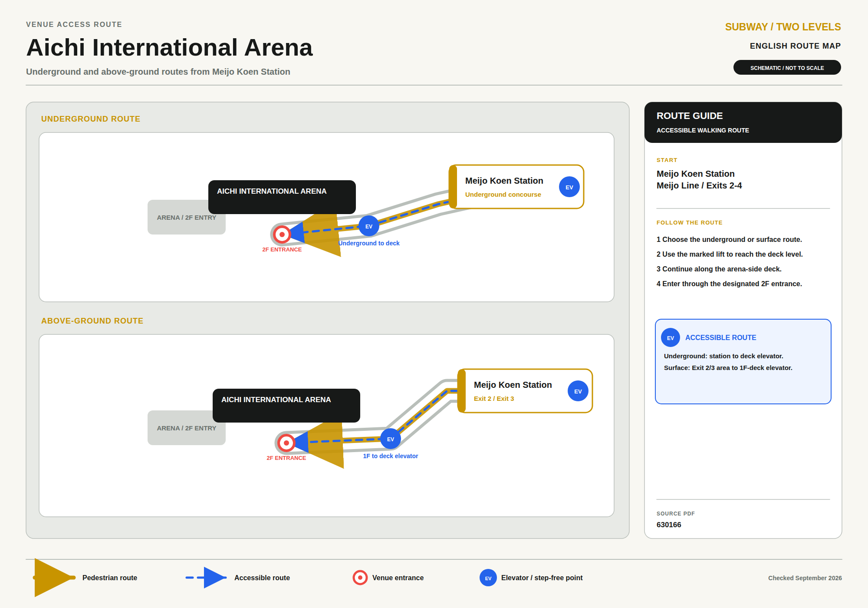Click the red venue entrance symbol in the legend

[360, 578]
